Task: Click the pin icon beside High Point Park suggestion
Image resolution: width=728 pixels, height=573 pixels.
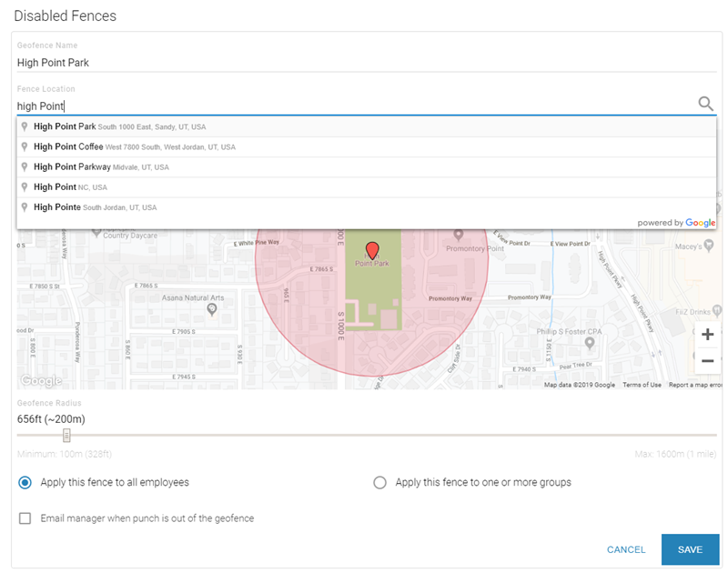Action: 23,126
